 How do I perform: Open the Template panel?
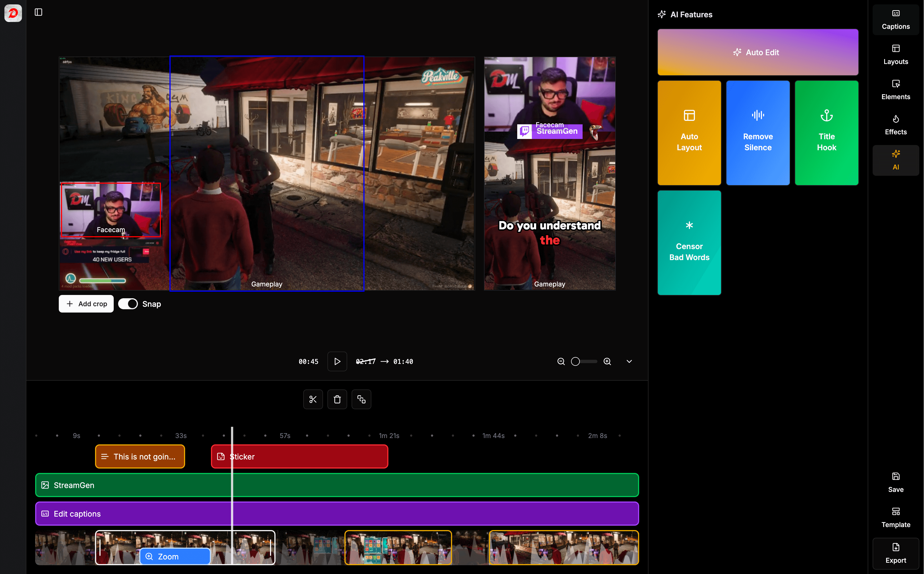895,517
